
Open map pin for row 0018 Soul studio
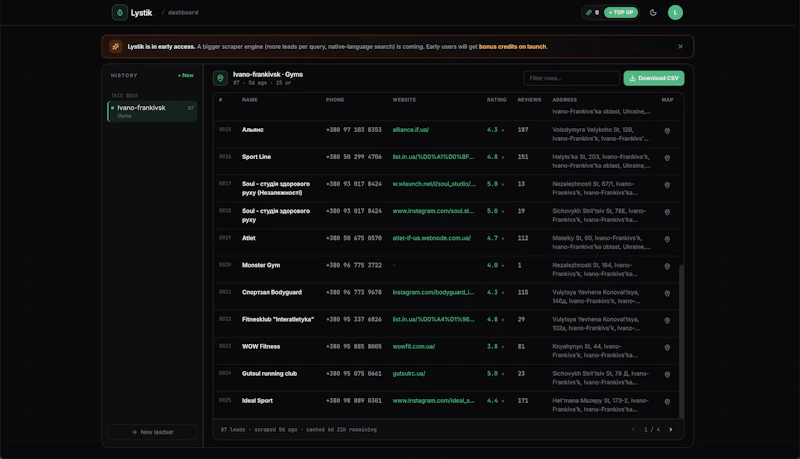pos(667,212)
